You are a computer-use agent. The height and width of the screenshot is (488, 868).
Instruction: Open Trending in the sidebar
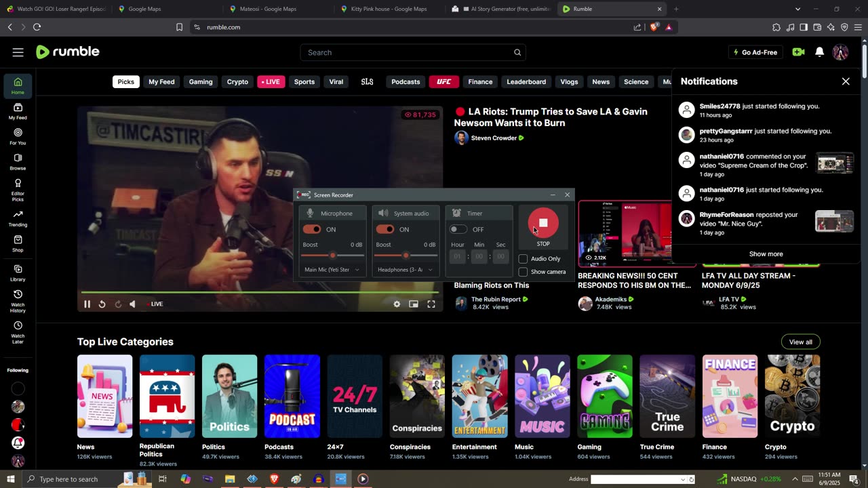click(x=18, y=218)
